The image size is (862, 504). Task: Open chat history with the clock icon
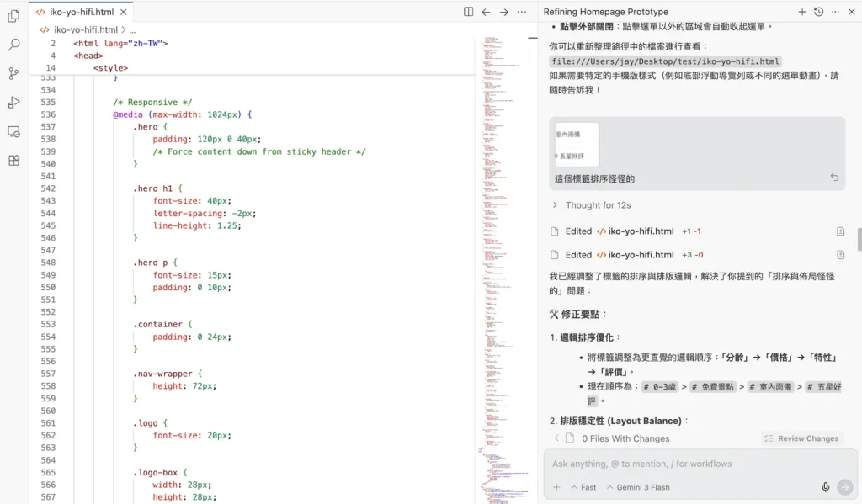click(817, 13)
